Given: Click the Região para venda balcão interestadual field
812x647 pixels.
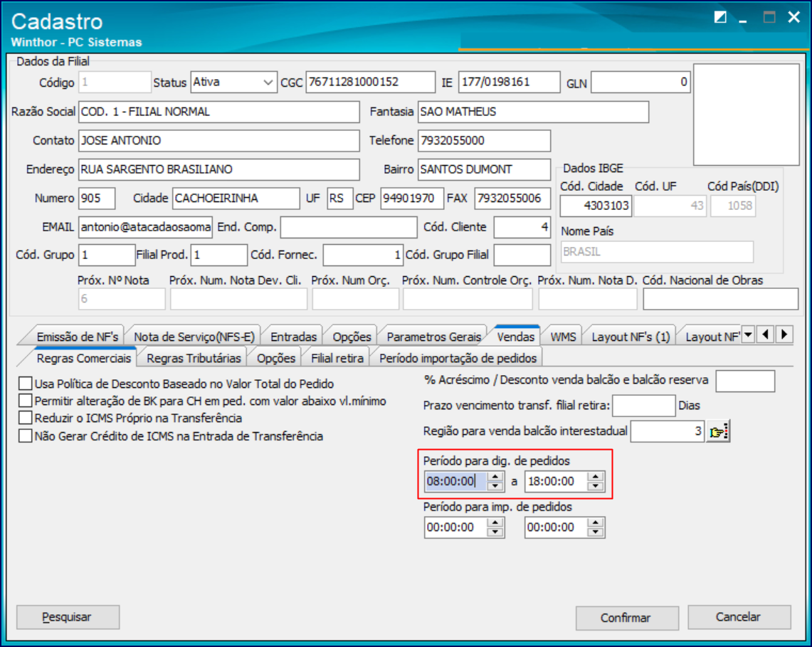Looking at the screenshot, I should (668, 431).
